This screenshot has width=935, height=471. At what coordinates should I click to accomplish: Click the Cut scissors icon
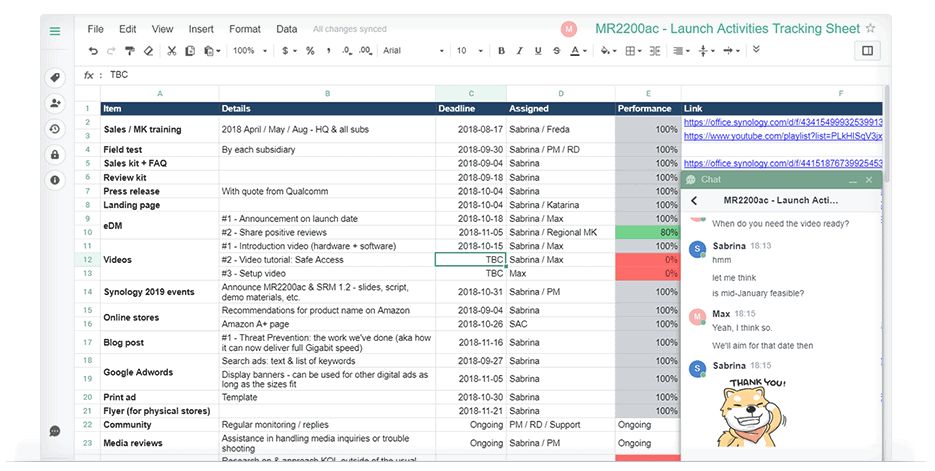point(172,51)
